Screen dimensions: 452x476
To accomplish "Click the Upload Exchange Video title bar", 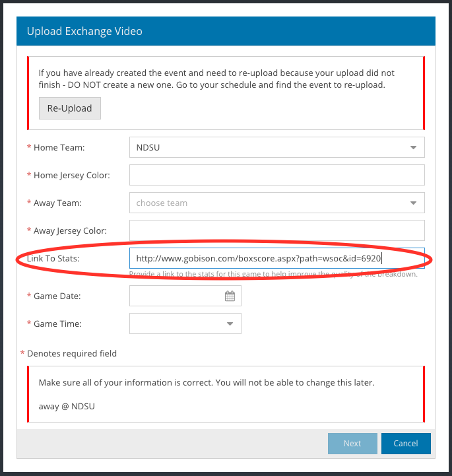I will 226,31.
